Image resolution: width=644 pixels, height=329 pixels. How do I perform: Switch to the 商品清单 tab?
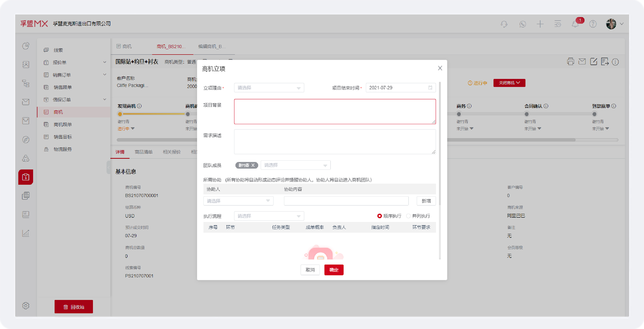coord(144,152)
